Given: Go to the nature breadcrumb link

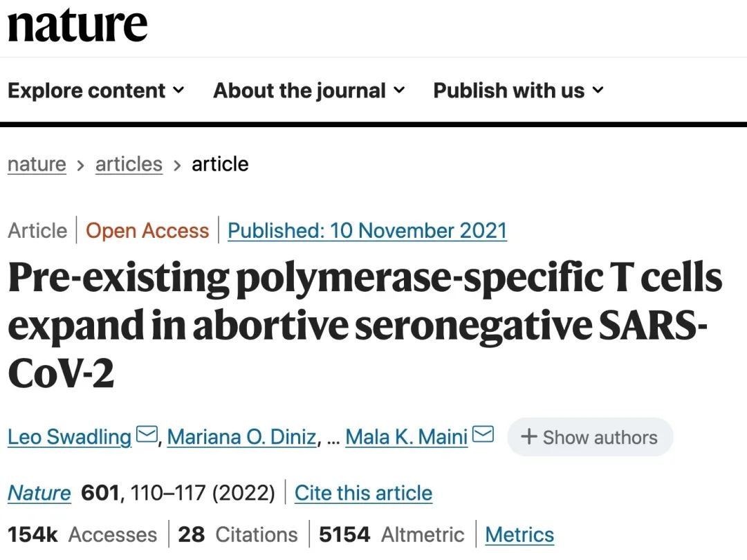Looking at the screenshot, I should pos(37,165).
